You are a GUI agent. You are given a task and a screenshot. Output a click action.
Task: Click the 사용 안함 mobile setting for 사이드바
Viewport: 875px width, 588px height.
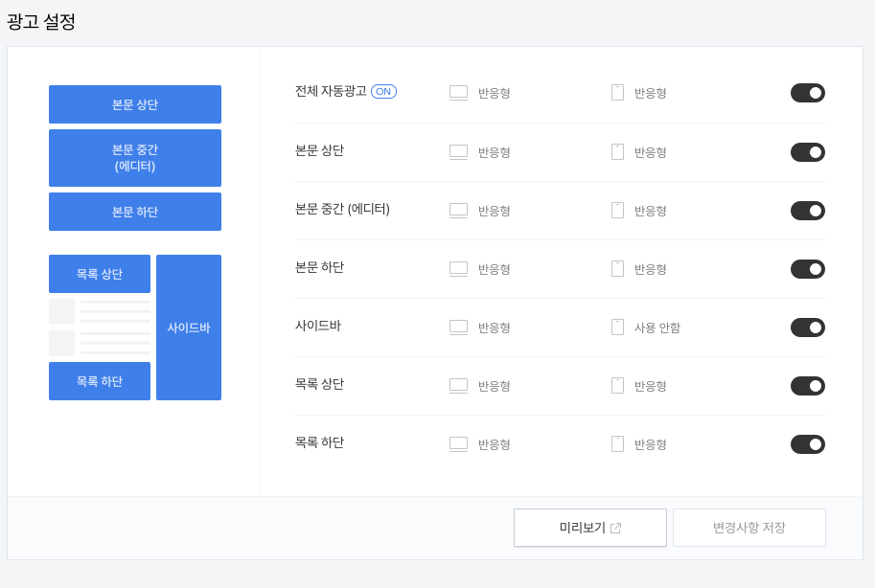[656, 328]
